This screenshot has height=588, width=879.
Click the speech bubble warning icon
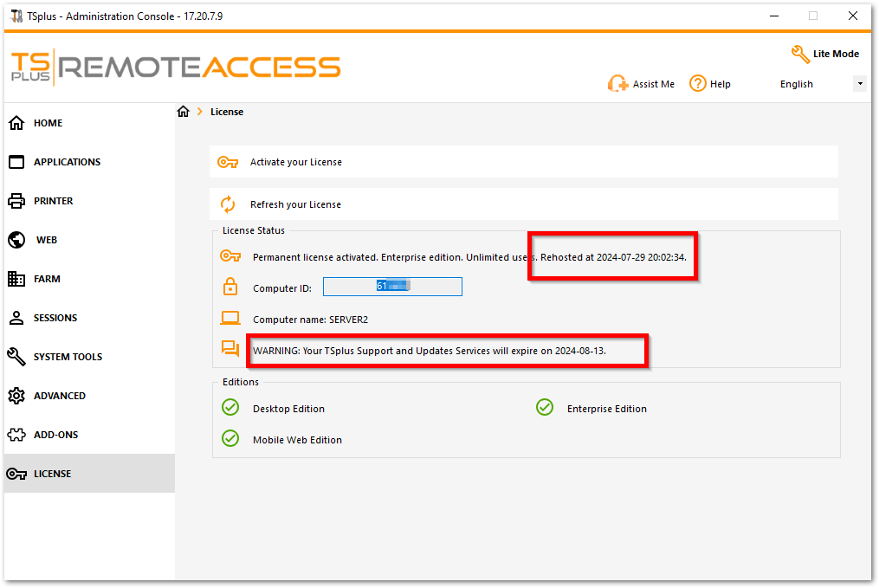click(229, 349)
